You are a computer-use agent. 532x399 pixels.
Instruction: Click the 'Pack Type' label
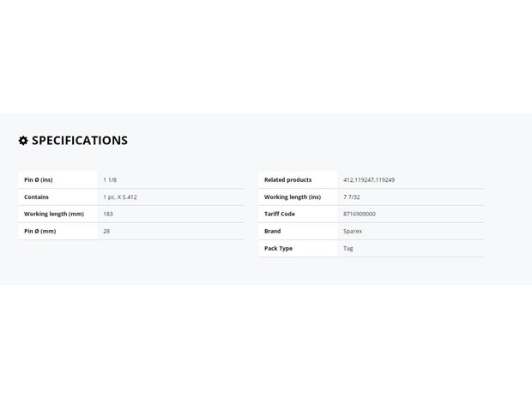tap(278, 248)
